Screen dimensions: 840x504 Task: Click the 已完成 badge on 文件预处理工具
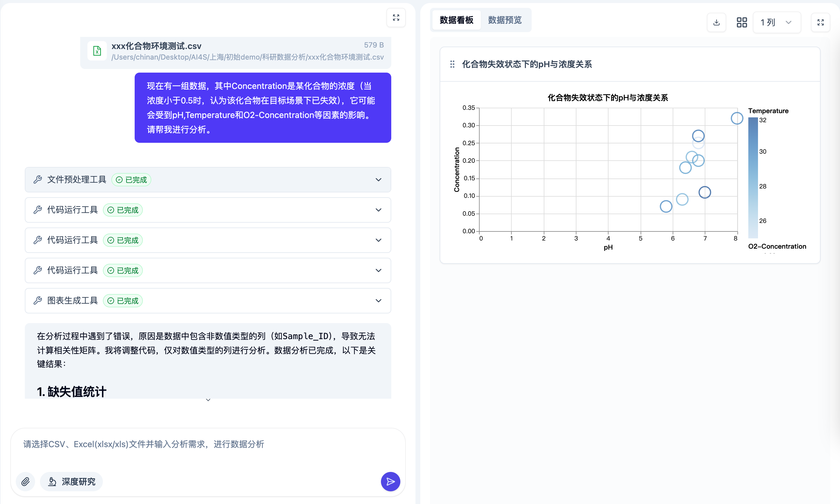(x=131, y=179)
